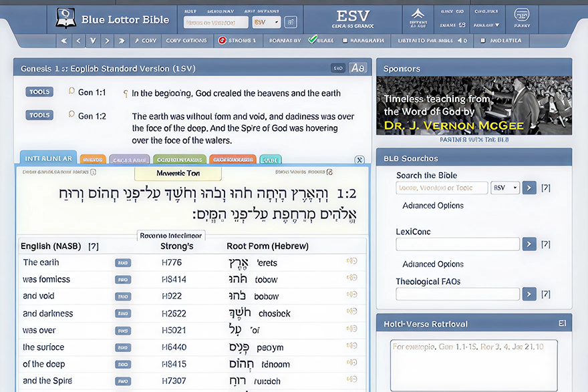Image resolution: width=588 pixels, height=392 pixels.
Task: Switch to the red-orange tab
Action: [233, 160]
